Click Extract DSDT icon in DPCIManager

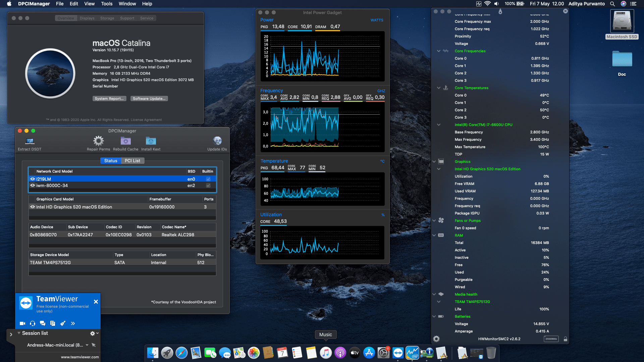pyautogui.click(x=30, y=141)
